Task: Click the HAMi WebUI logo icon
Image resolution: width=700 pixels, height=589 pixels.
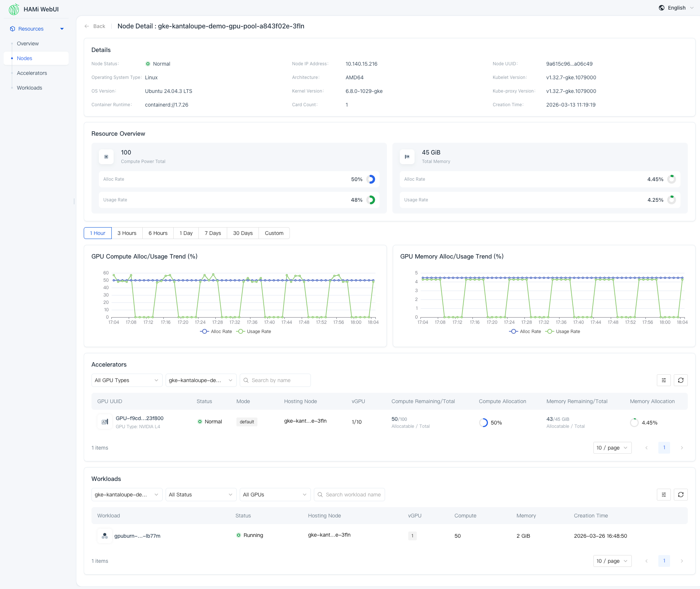Action: pyautogui.click(x=14, y=9)
